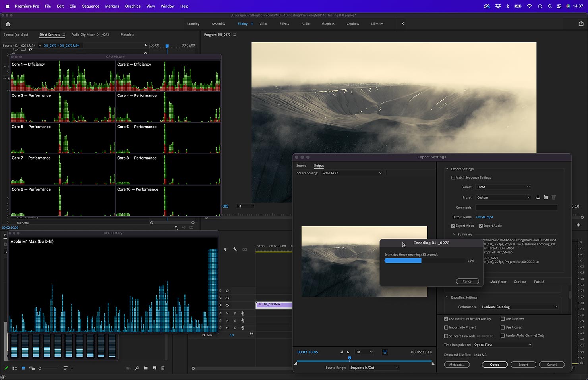Collapse the Encoding Settings section
Viewport: 588px width, 380px height.
pos(447,297)
